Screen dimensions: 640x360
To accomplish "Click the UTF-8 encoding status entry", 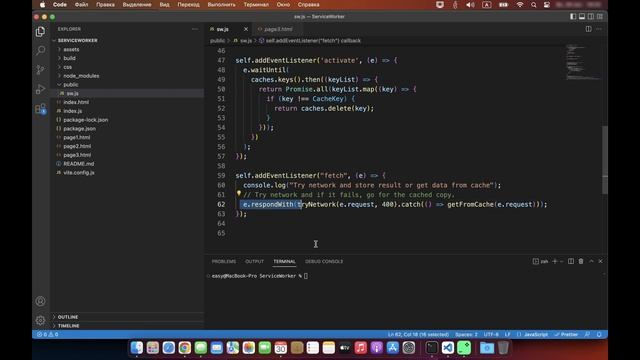I will point(491,334).
